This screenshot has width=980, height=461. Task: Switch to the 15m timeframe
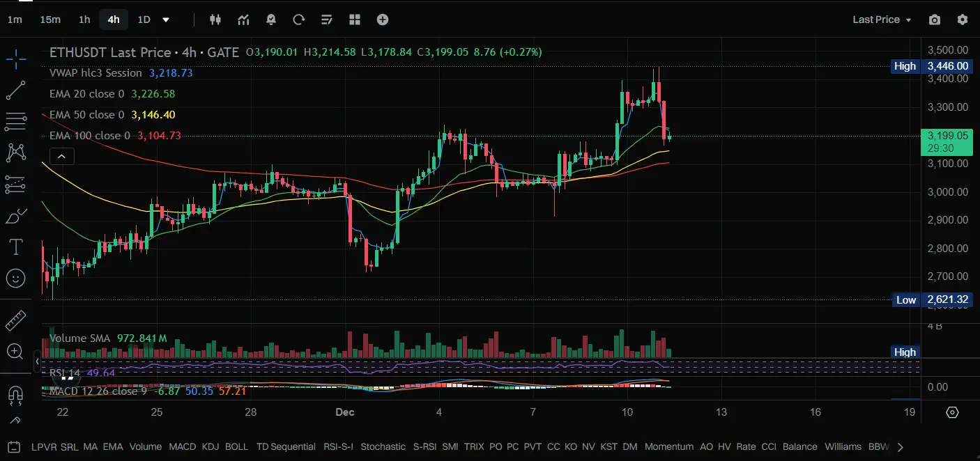pos(50,19)
